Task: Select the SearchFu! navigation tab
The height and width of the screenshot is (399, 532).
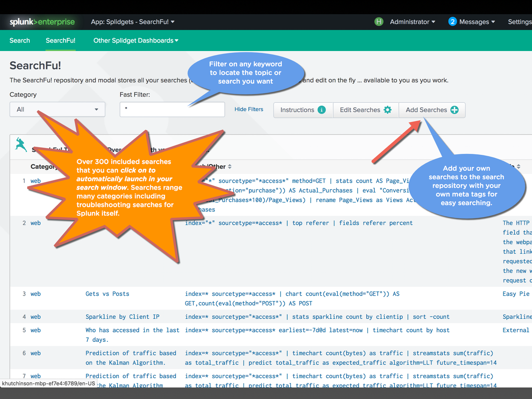Action: pos(60,40)
